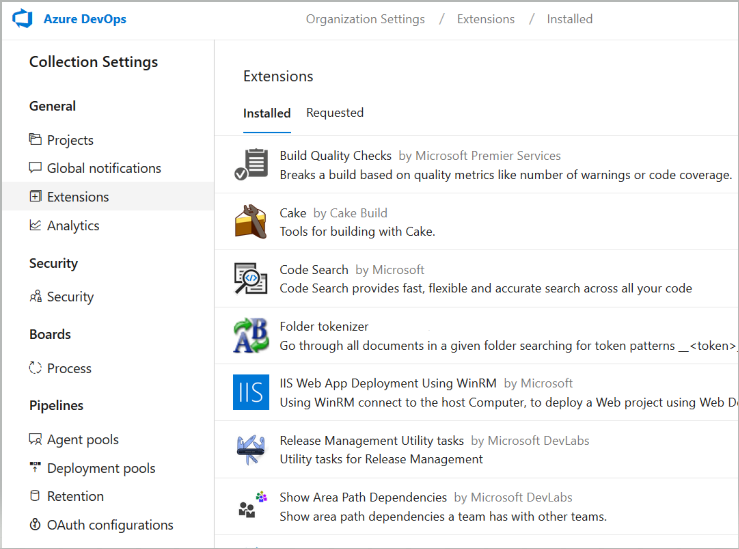Click the 'Collection Settings' heading
The image size is (739, 549).
point(93,62)
